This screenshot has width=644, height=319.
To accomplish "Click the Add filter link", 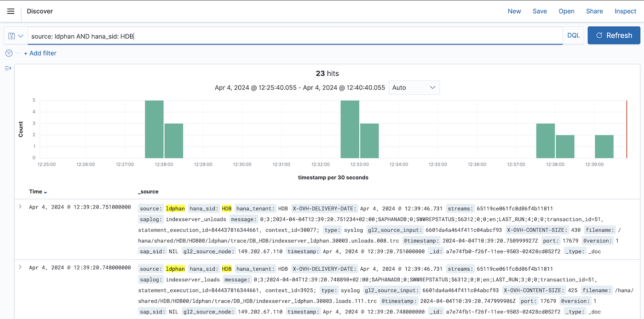I will click(x=40, y=53).
